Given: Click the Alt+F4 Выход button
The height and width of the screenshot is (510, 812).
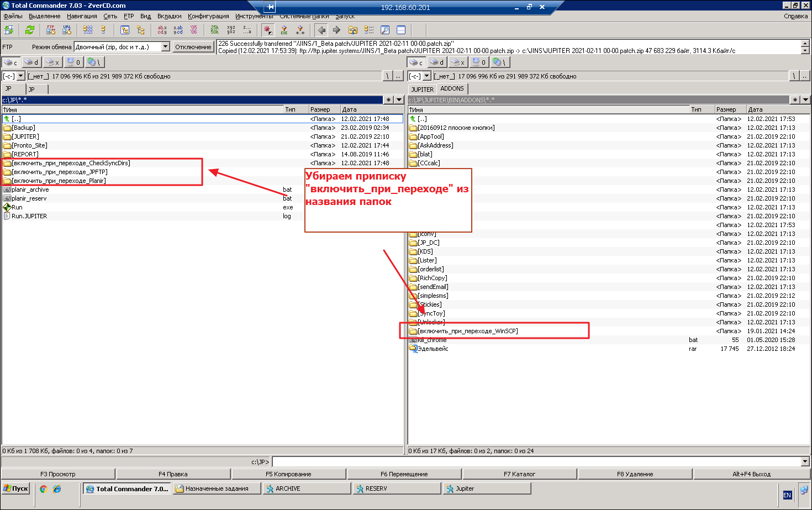Looking at the screenshot, I should tap(751, 474).
